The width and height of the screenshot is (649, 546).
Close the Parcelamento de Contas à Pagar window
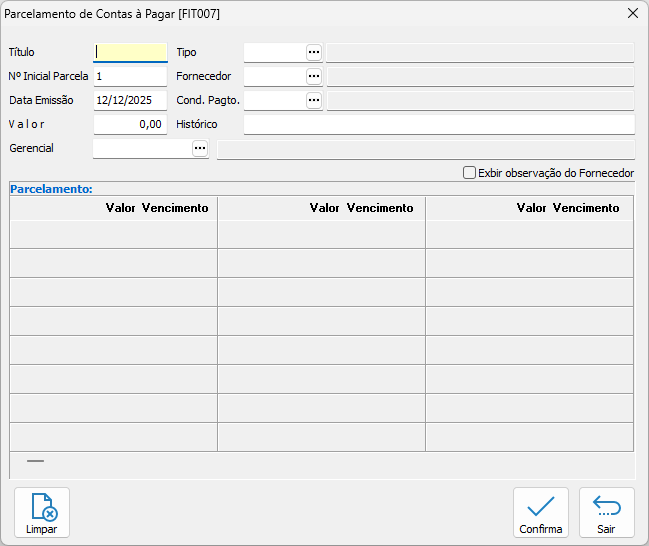632,14
